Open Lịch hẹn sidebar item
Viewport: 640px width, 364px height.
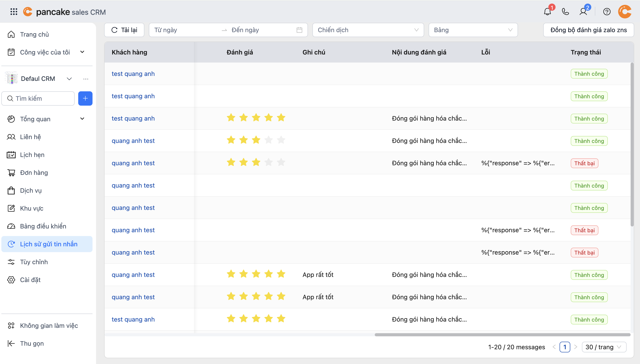(x=32, y=155)
